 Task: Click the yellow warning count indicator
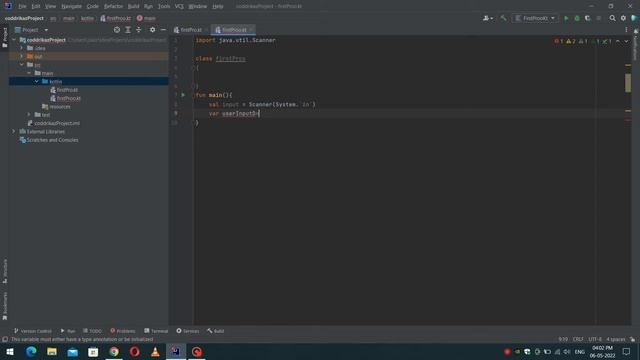point(571,41)
